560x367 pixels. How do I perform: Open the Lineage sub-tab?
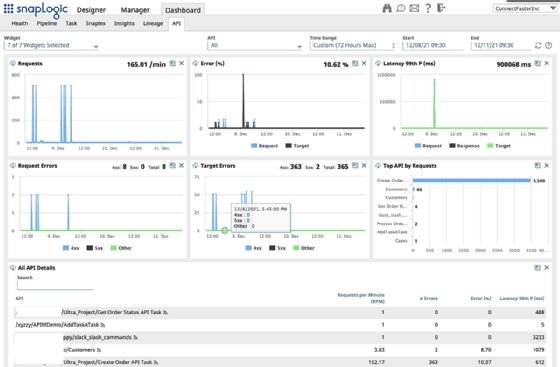pos(153,23)
